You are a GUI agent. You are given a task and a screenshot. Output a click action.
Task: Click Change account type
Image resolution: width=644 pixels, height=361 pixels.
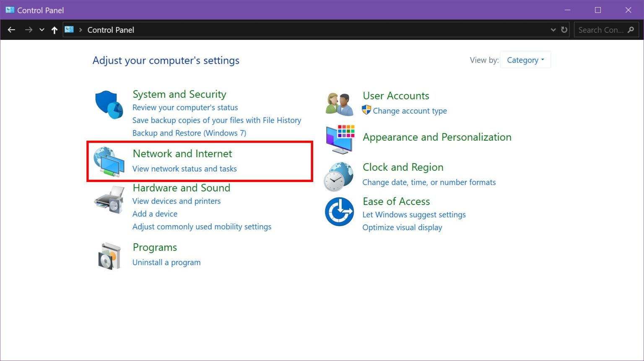(x=410, y=111)
